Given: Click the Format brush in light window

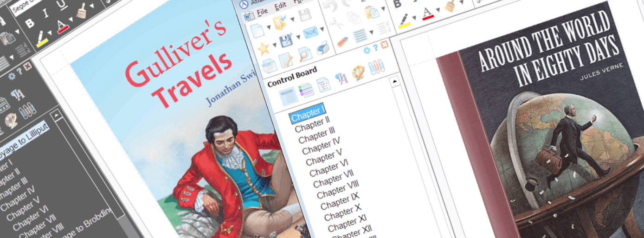Looking at the screenshot, I should click(x=449, y=6).
